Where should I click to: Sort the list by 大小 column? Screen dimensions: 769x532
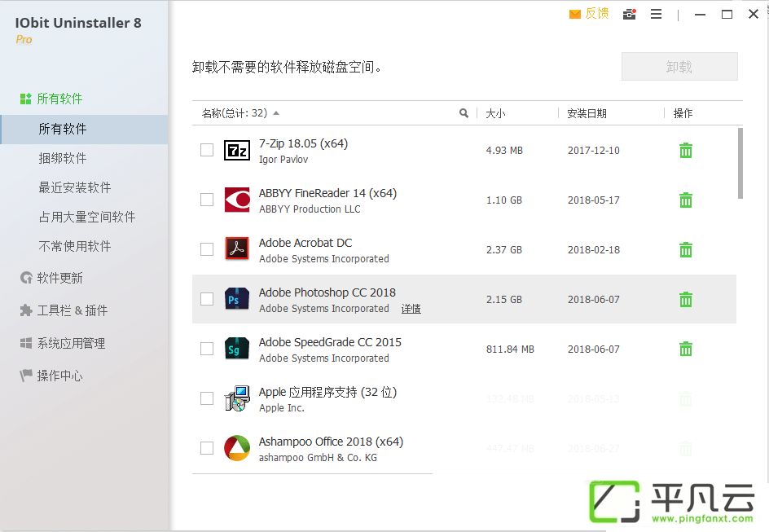click(x=495, y=114)
